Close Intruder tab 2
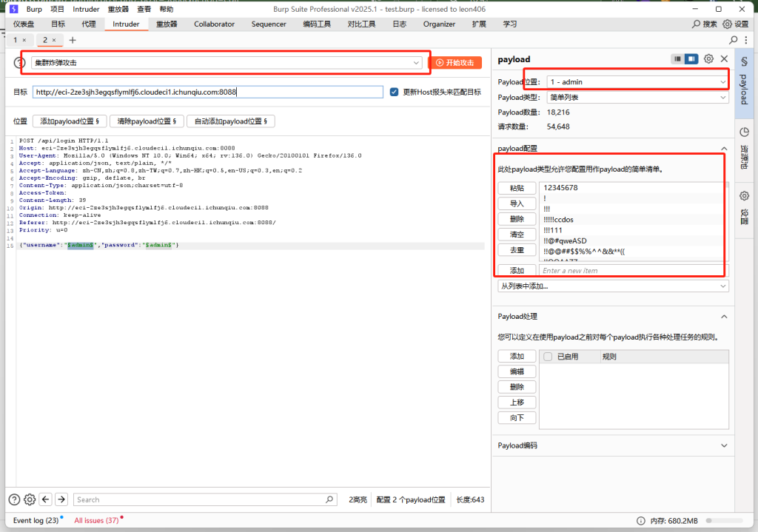 click(x=54, y=40)
